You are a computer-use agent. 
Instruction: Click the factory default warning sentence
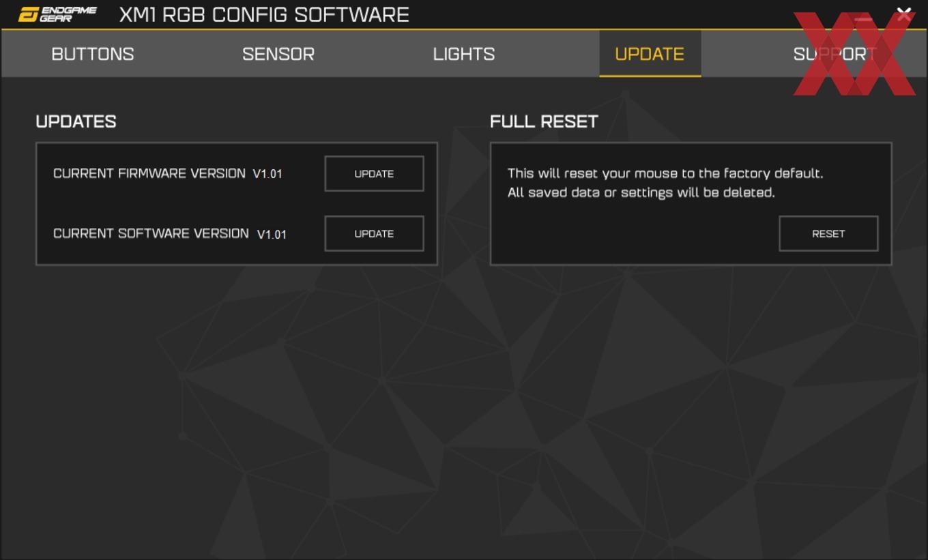tap(665, 173)
